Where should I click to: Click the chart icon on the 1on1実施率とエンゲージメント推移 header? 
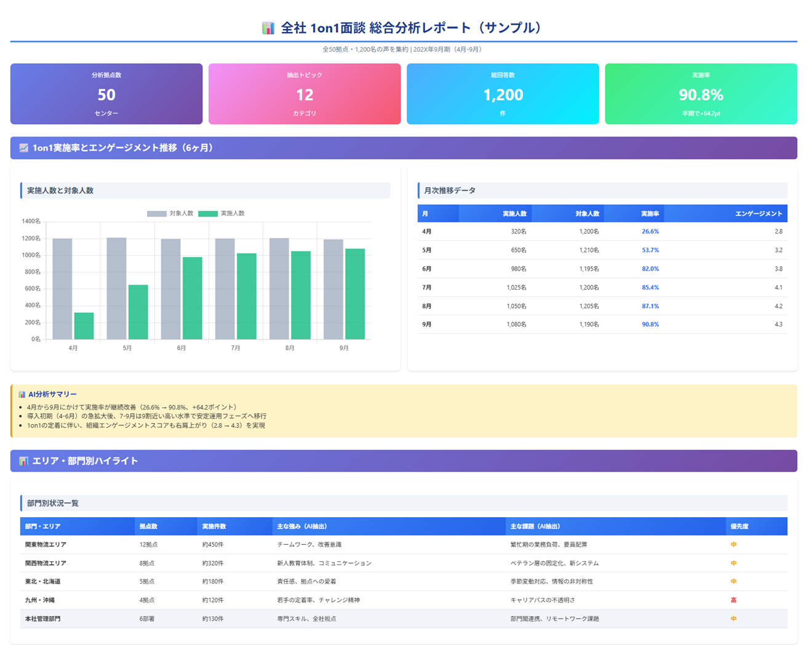23,148
